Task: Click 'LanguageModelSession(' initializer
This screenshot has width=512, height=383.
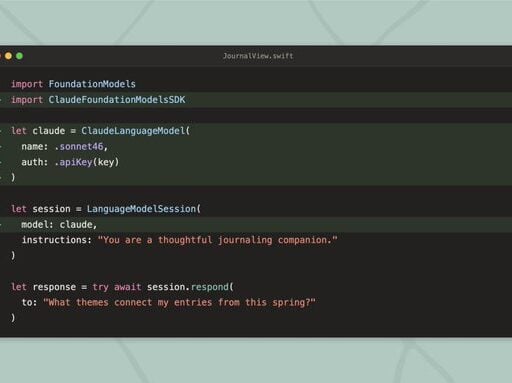Action: 144,209
